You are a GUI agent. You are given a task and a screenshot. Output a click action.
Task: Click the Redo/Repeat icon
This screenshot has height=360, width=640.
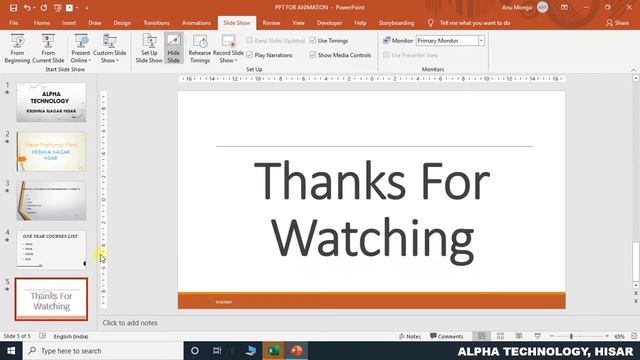click(x=44, y=7)
